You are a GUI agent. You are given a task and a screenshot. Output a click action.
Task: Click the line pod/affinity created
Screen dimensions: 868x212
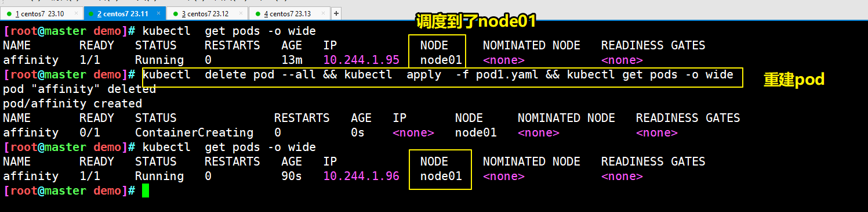[72, 103]
